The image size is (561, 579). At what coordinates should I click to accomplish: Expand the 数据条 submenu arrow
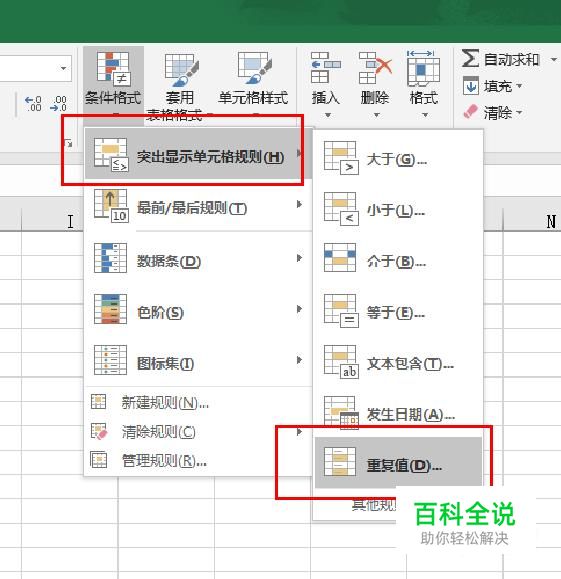(299, 258)
